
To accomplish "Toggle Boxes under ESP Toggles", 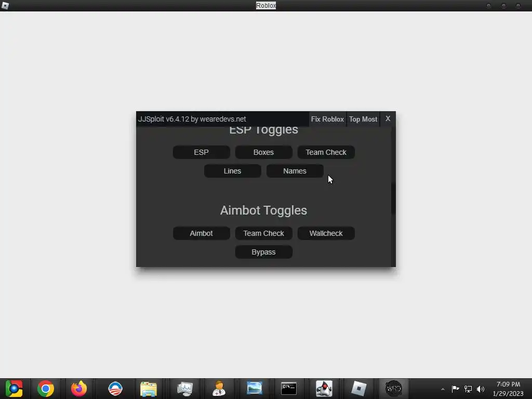I will (x=263, y=152).
